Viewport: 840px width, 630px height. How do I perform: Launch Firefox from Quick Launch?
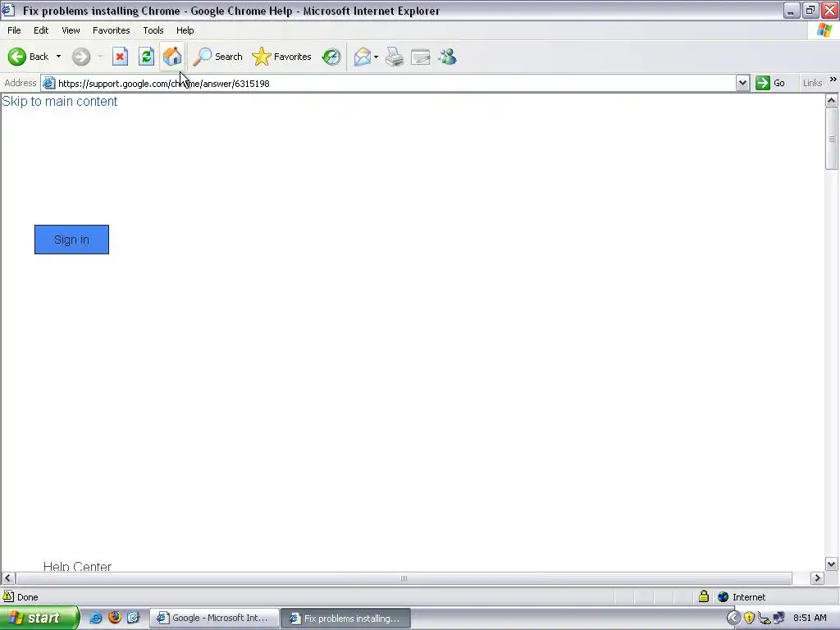click(115, 618)
